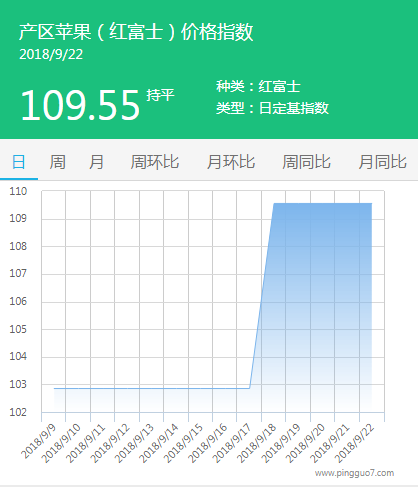The width and height of the screenshot is (418, 487).
Task: Click the title 产区苹果(红富士)价格指数
Action: pyautogui.click(x=136, y=32)
